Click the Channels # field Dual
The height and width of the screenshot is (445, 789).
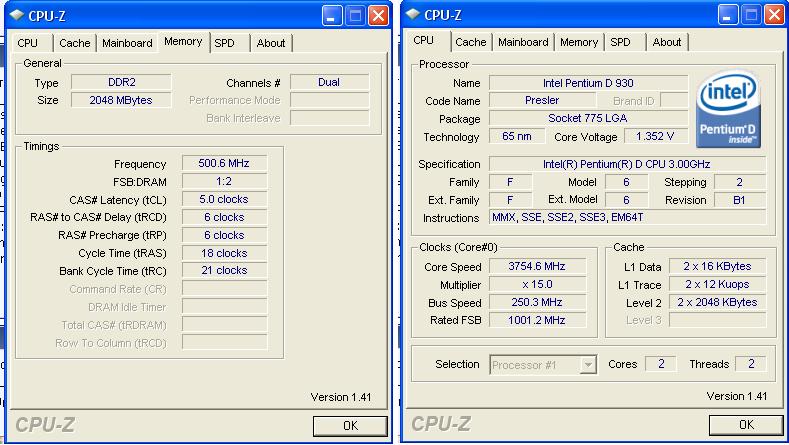[x=329, y=82]
